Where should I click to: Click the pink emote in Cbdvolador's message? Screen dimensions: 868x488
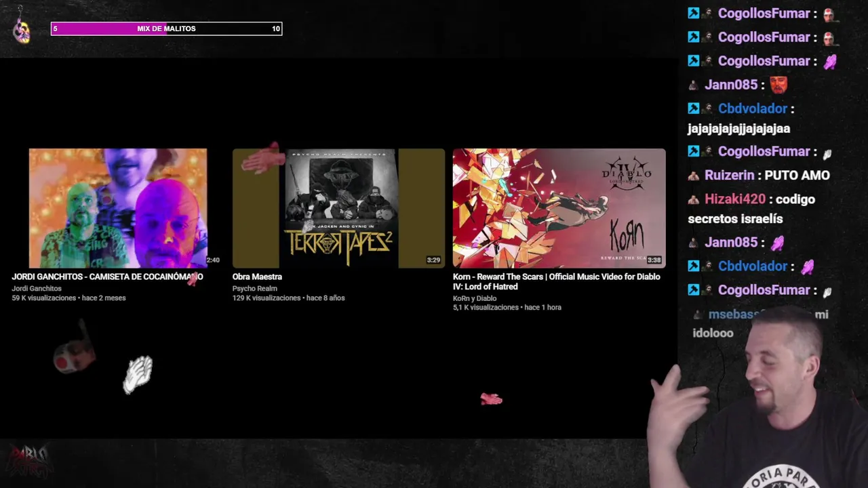(807, 266)
